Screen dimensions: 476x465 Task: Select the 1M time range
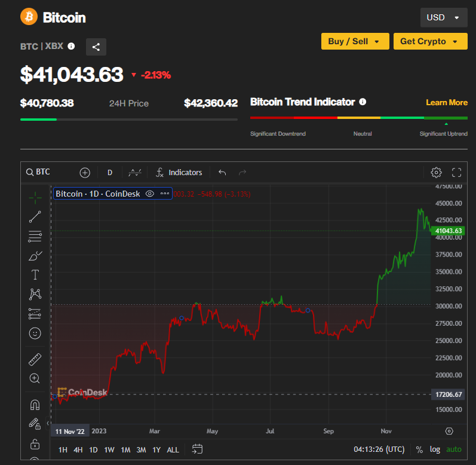pos(125,450)
